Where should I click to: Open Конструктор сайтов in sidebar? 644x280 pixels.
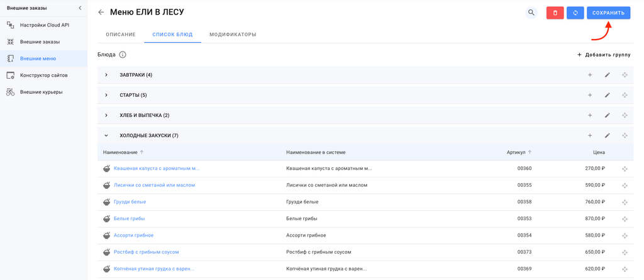point(44,76)
